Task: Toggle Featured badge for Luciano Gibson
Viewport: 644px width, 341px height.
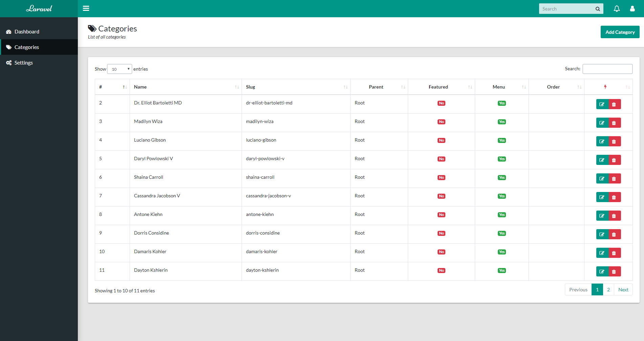Action: [x=441, y=140]
